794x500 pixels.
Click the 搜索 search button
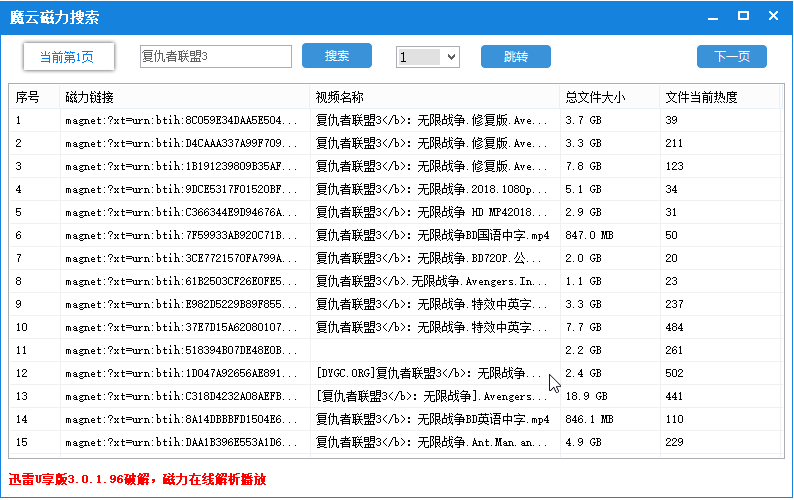(336, 56)
